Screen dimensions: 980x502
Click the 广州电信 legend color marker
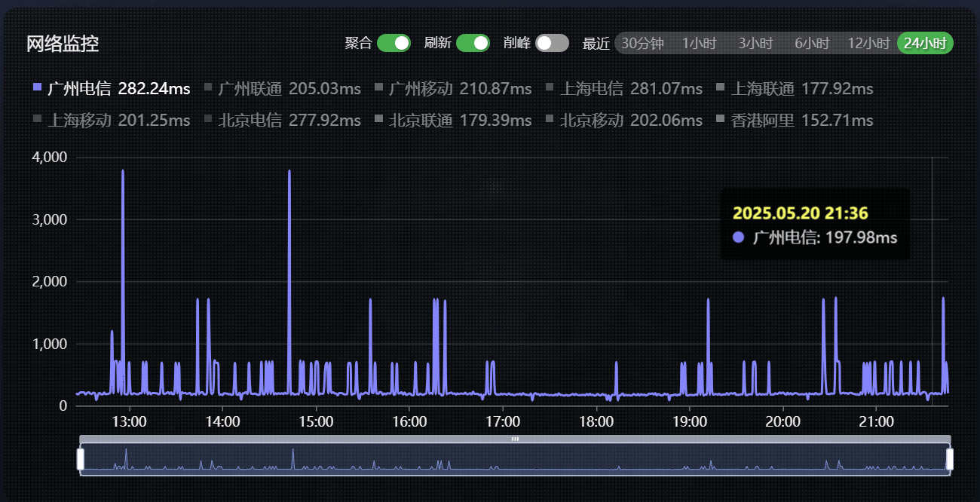[x=37, y=87]
